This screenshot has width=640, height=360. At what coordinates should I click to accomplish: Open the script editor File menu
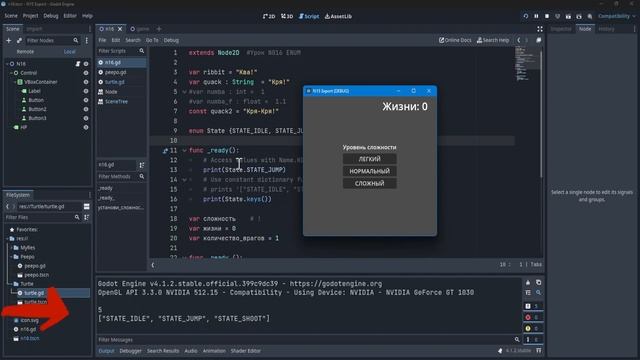(102, 40)
